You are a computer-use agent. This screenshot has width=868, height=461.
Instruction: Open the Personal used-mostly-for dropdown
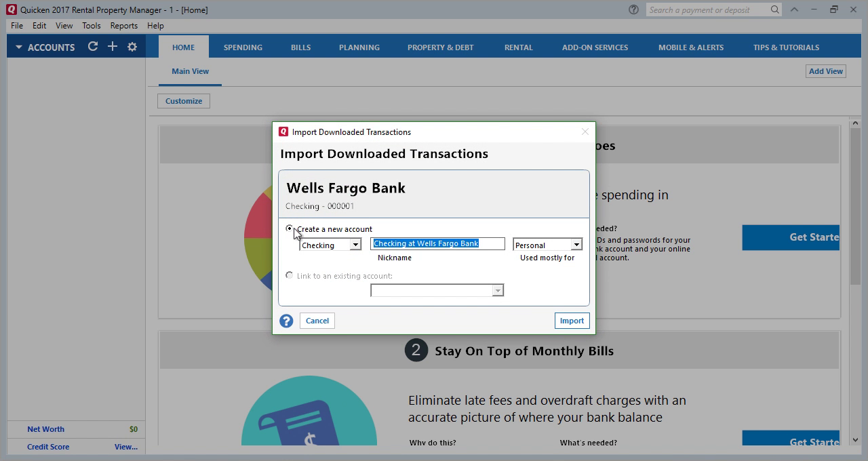[x=576, y=245]
